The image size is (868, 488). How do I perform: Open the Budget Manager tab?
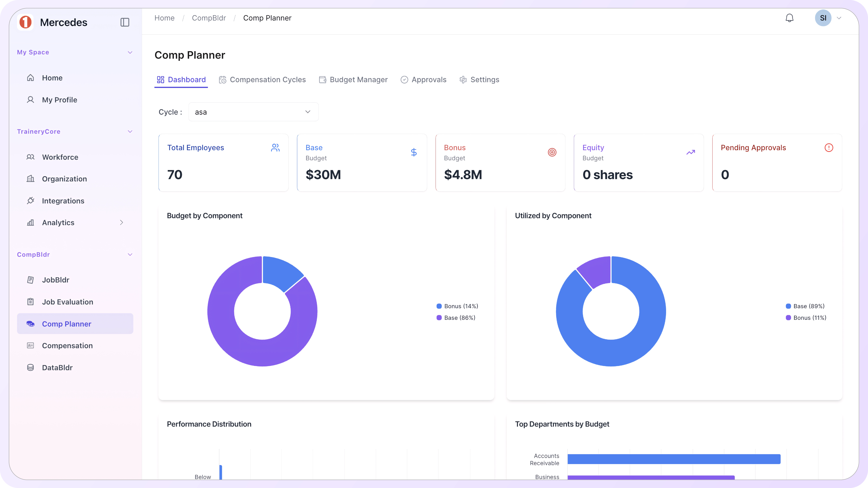point(353,79)
